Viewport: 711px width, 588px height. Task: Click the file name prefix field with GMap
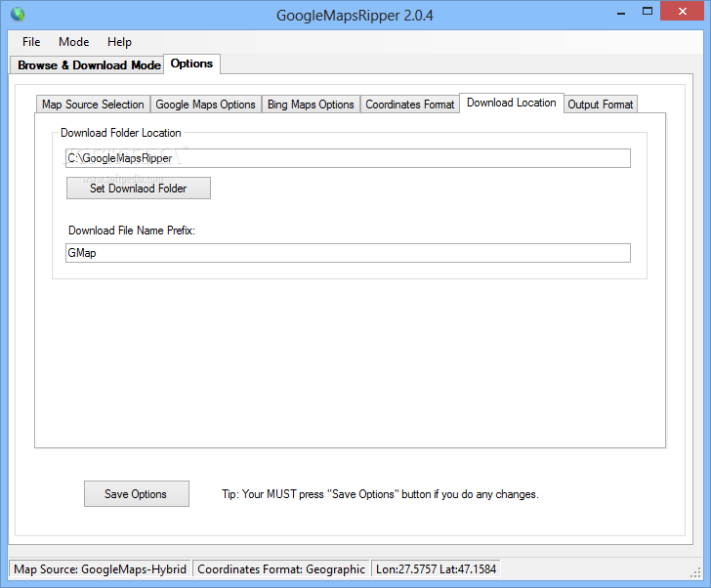[348, 253]
